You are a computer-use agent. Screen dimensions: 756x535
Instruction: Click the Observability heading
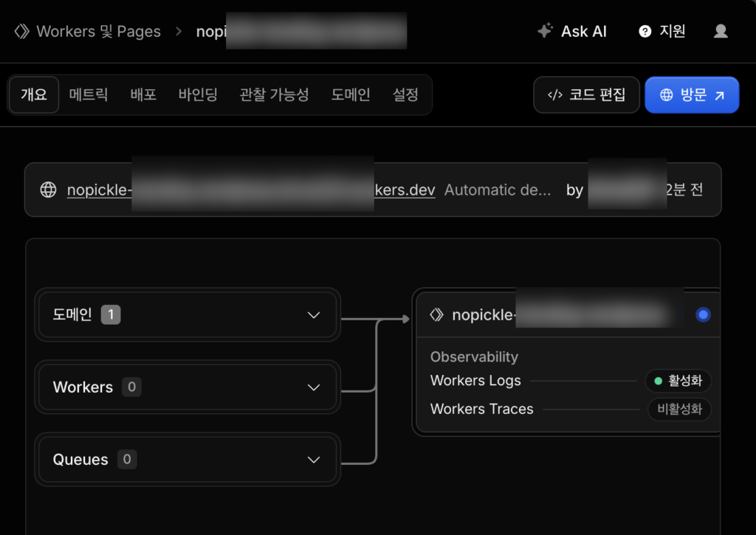coord(474,356)
